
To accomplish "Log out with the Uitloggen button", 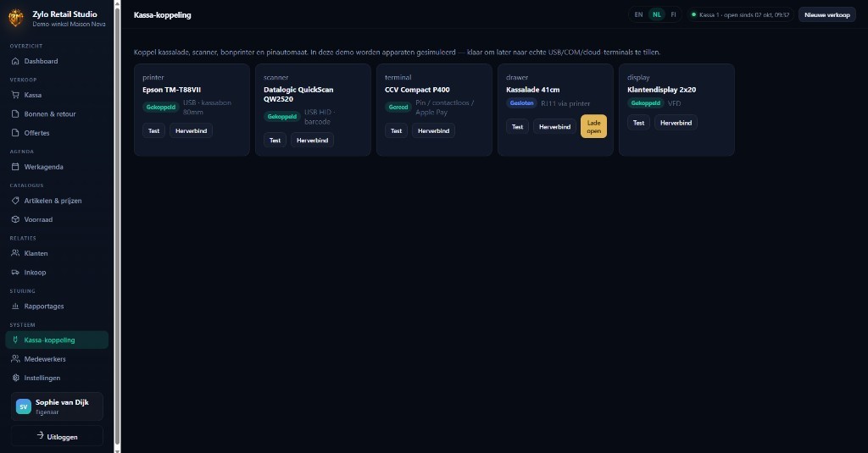I will click(57, 436).
